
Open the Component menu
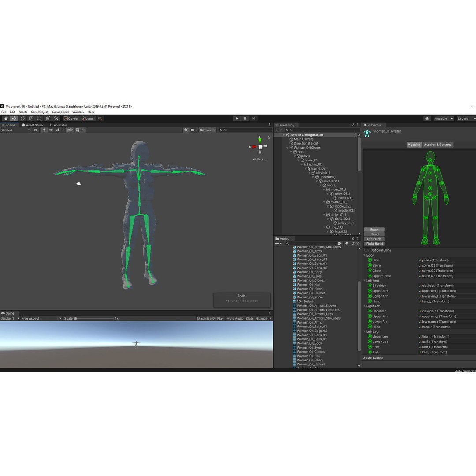coord(60,112)
